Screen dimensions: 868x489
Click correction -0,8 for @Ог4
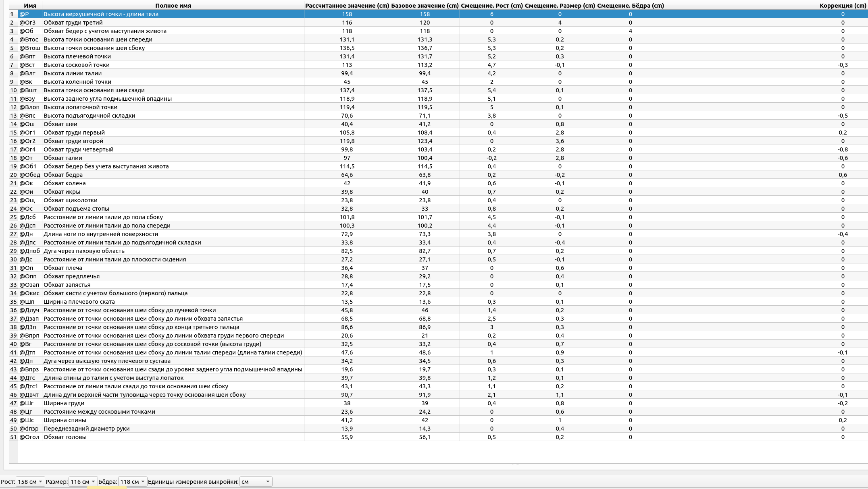(843, 149)
